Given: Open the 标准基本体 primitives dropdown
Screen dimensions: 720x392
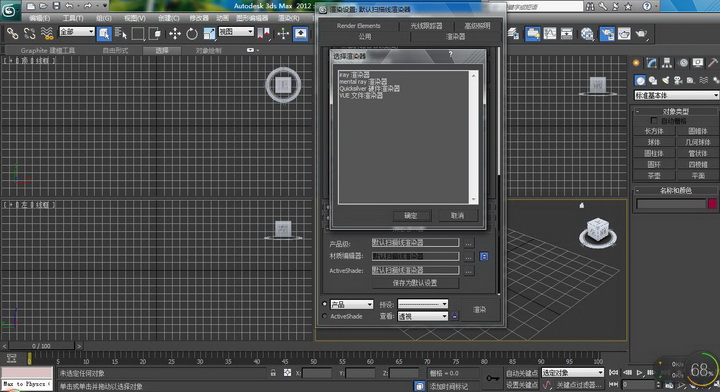Looking at the screenshot, I should (x=676, y=95).
